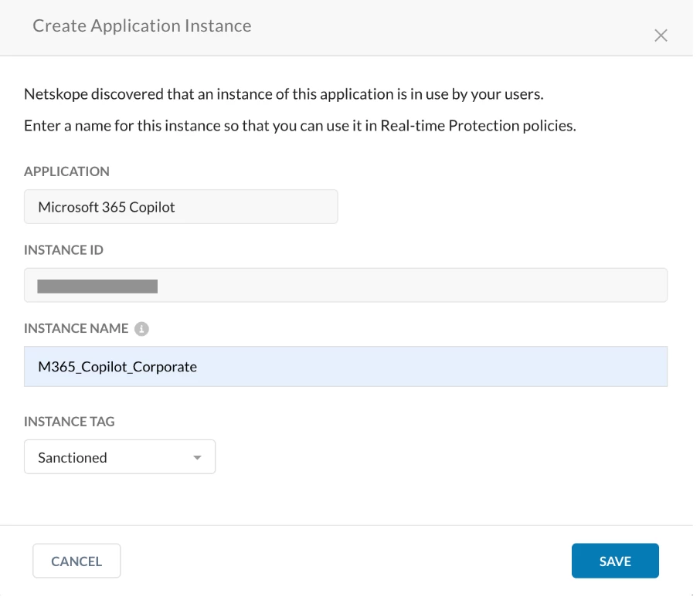
Task: Click the info icon beside Instance Name
Action: point(141,329)
